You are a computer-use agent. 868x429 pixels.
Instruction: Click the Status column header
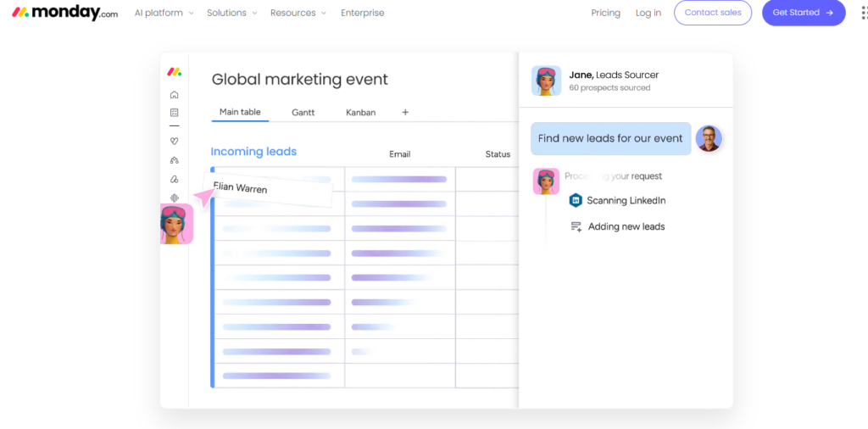[498, 154]
